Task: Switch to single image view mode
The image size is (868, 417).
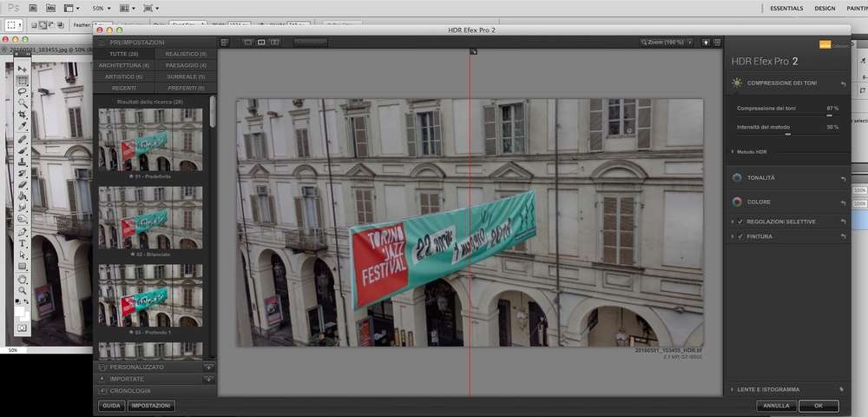Action: coord(247,42)
